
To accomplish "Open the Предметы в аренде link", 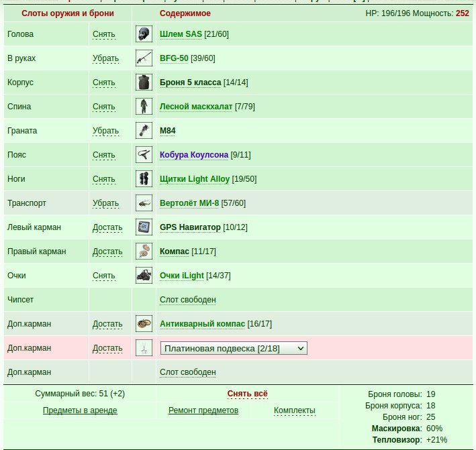I will tap(80, 410).
